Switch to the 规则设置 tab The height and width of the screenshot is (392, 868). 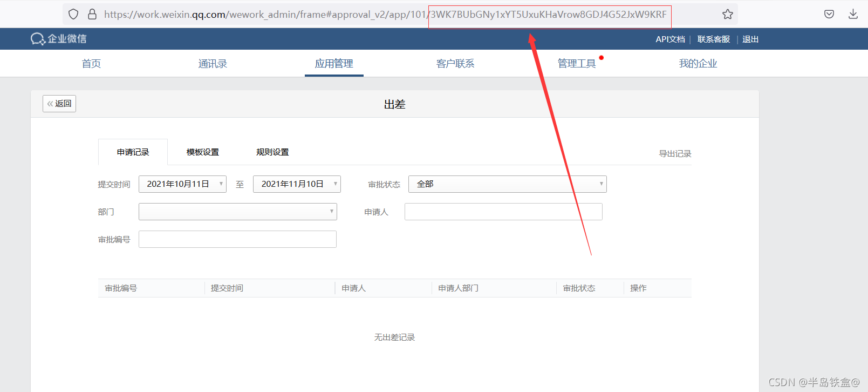(272, 152)
